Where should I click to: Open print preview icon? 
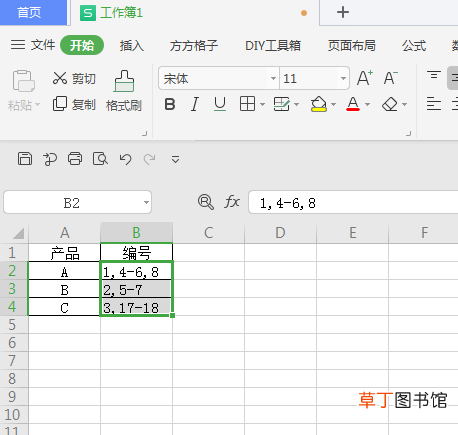pos(100,159)
